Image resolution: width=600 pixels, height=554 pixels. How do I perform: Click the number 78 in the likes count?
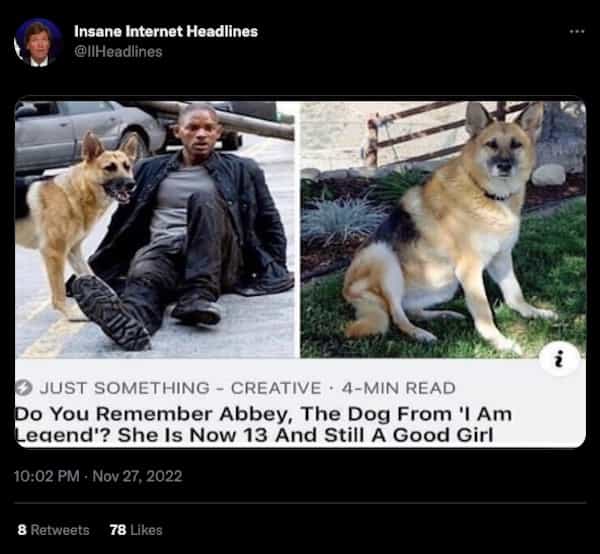117,530
